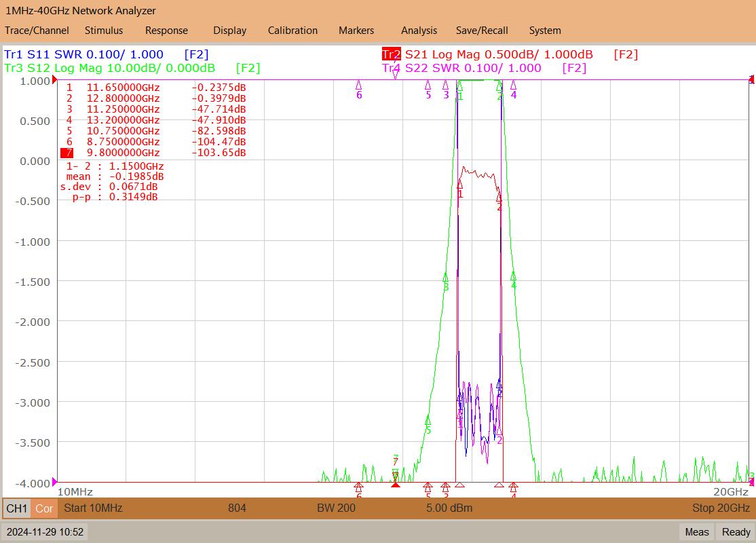The width and height of the screenshot is (756, 543).
Task: Select highlighted marker 7 row in table
Action: (153, 153)
